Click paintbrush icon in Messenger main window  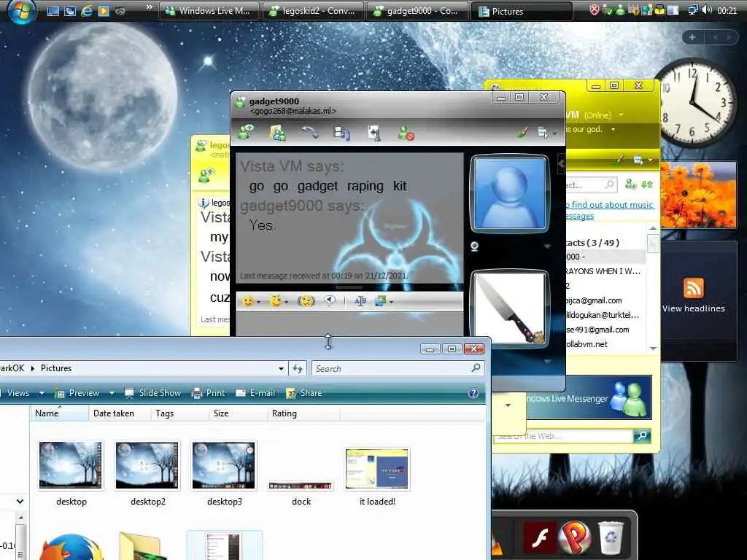click(619, 160)
